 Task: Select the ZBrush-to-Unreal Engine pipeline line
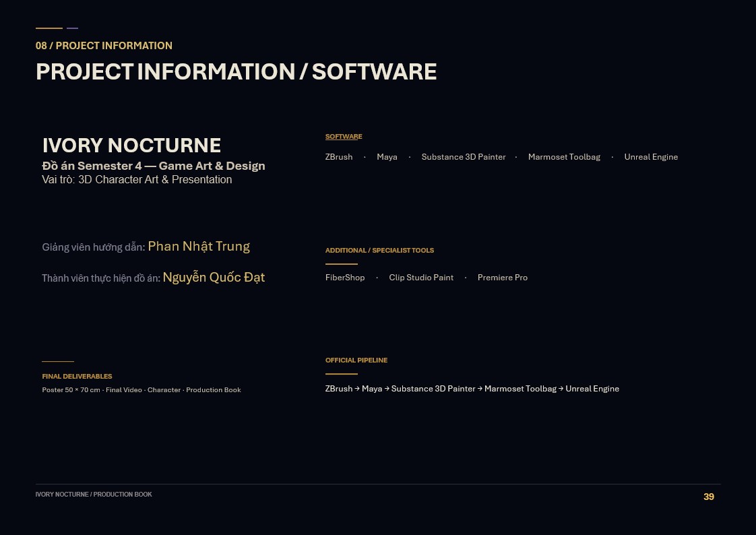(x=472, y=389)
